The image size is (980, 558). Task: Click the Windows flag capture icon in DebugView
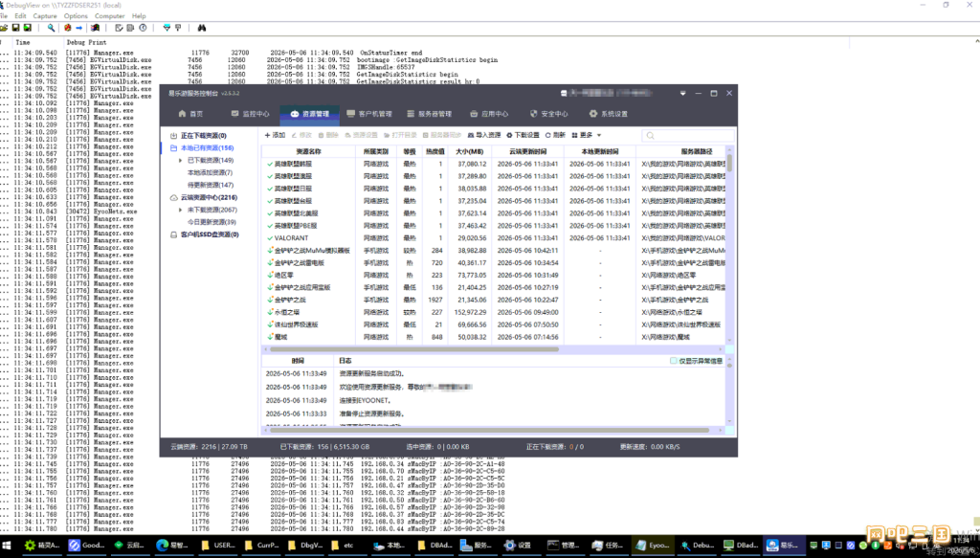coord(95,28)
